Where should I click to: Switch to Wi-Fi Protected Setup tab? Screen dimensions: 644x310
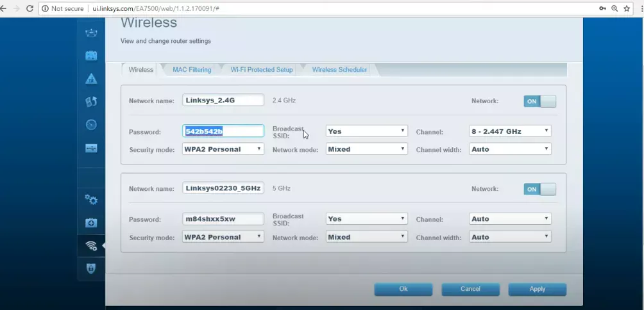(x=261, y=70)
